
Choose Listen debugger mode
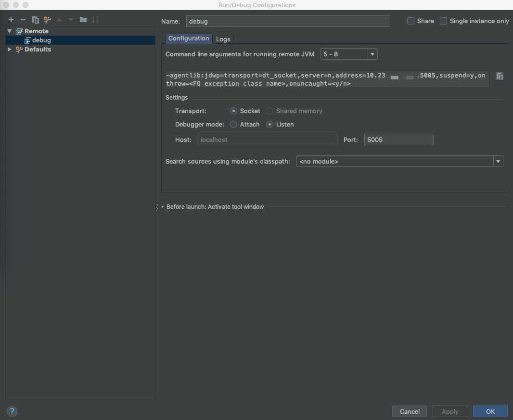click(269, 124)
